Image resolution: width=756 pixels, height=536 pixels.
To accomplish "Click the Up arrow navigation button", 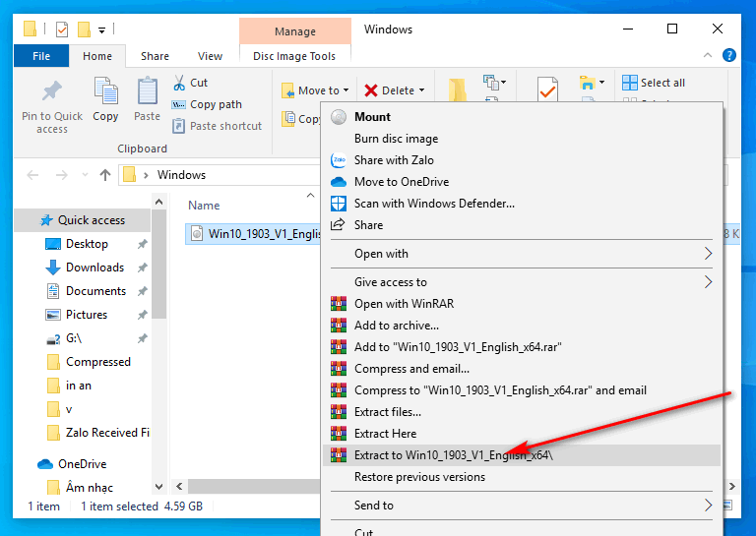I will pyautogui.click(x=105, y=175).
